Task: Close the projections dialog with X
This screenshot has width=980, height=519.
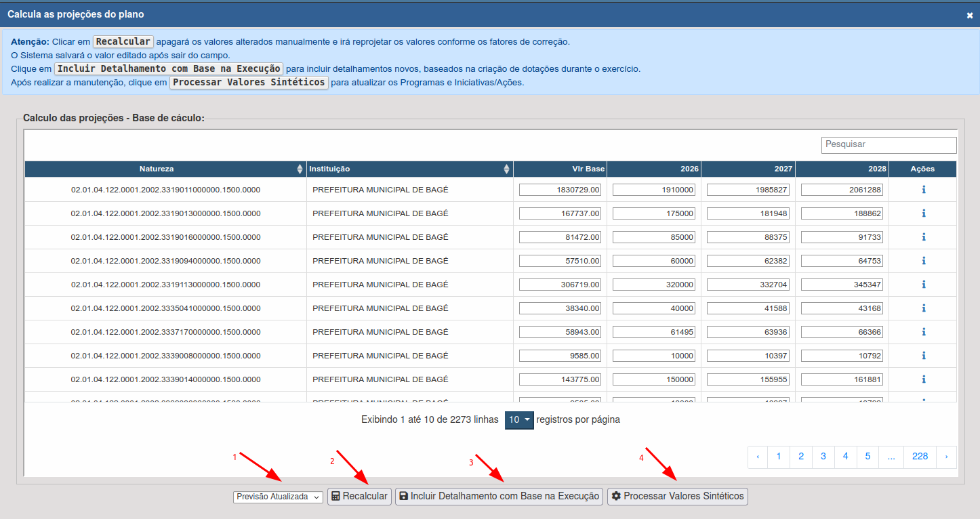Action: coord(969,15)
